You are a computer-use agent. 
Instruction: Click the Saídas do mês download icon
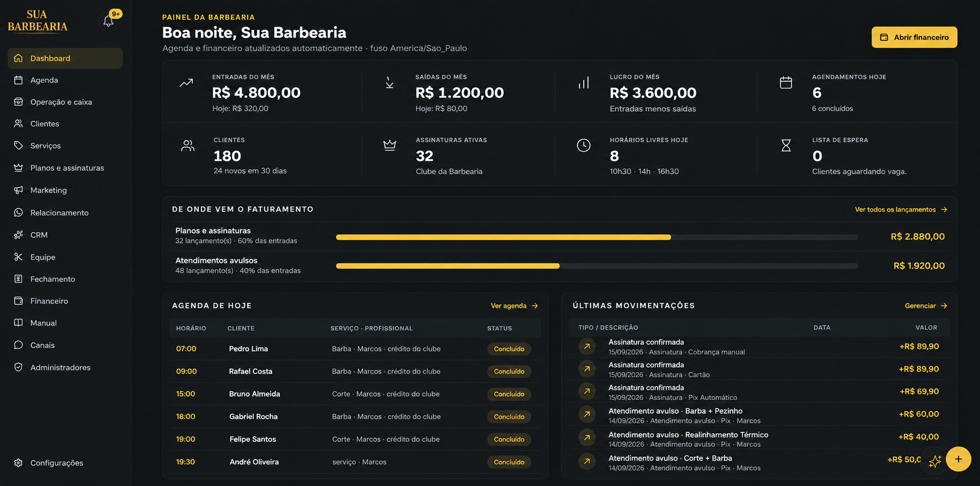click(389, 83)
